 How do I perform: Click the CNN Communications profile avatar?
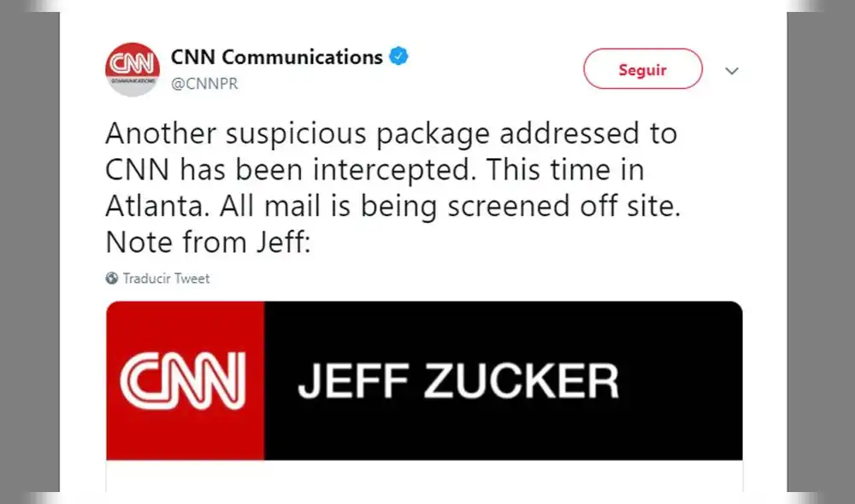click(x=132, y=69)
